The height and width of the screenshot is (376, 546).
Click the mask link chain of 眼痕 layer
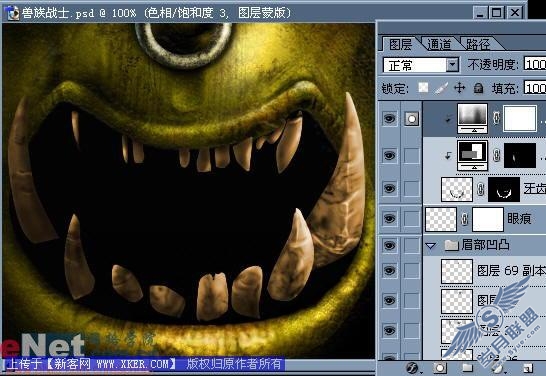[x=464, y=219]
